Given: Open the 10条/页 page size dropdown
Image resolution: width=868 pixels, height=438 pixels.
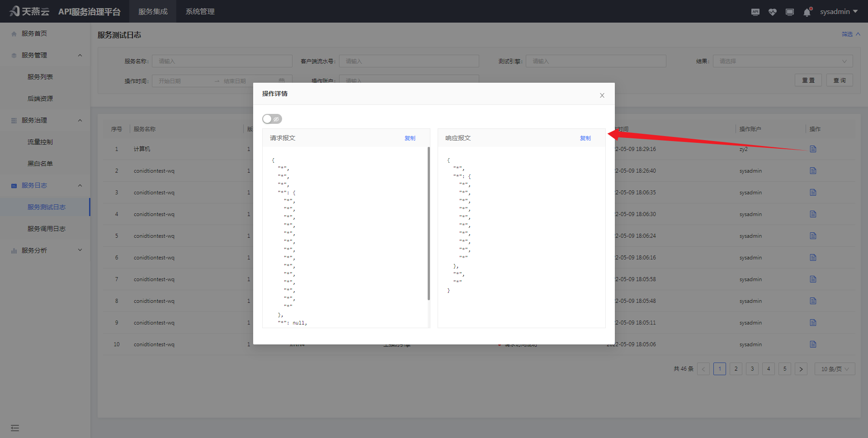Looking at the screenshot, I should click(x=834, y=368).
